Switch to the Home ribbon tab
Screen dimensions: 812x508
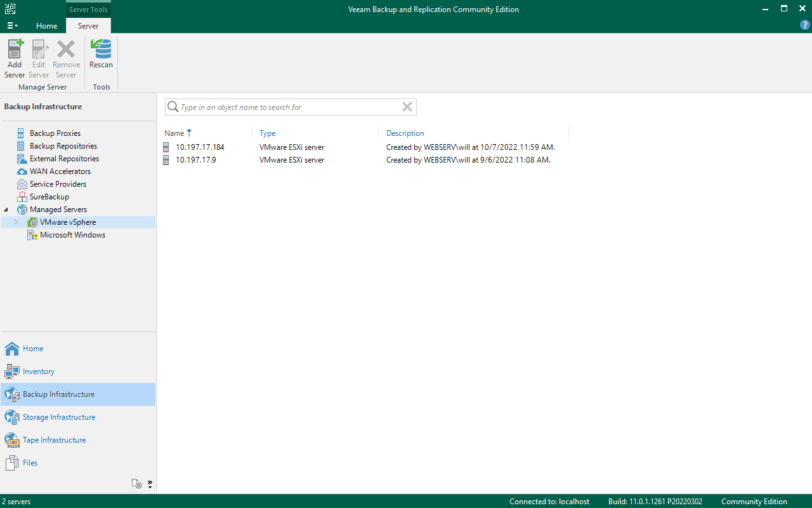[46, 26]
